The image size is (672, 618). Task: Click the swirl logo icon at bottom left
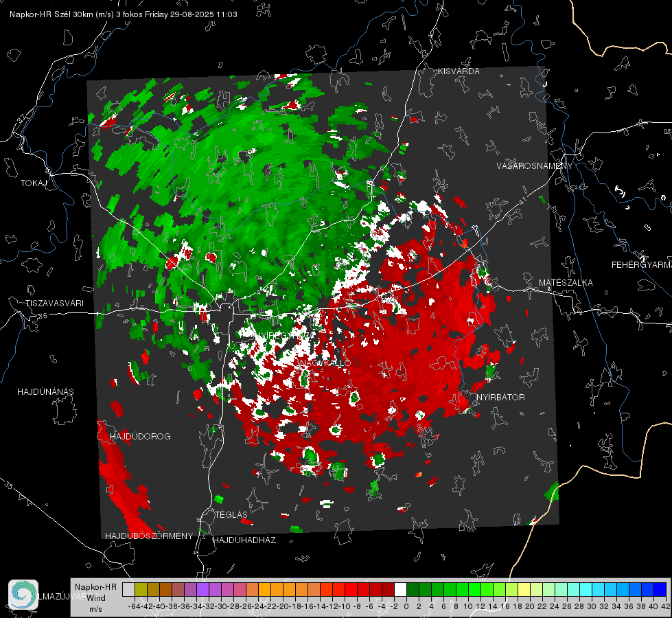[23, 595]
